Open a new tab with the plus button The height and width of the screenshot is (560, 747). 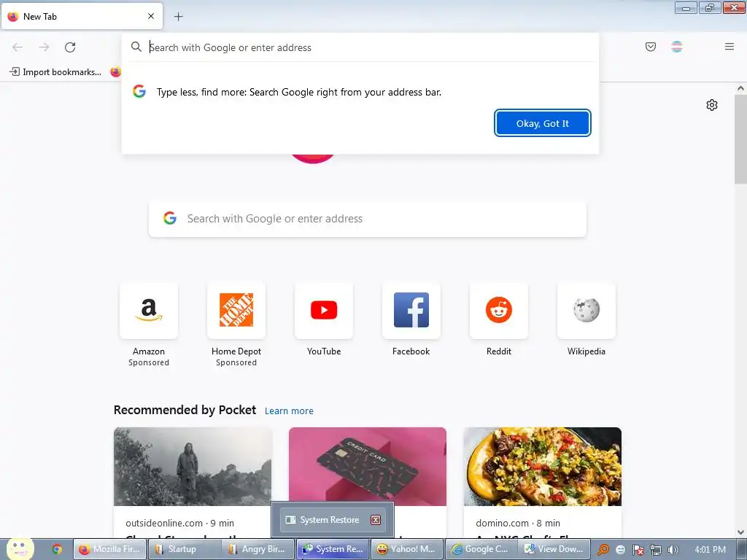(179, 17)
